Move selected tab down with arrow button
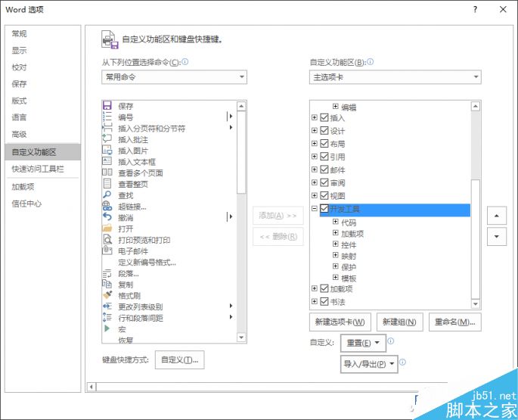 click(497, 236)
